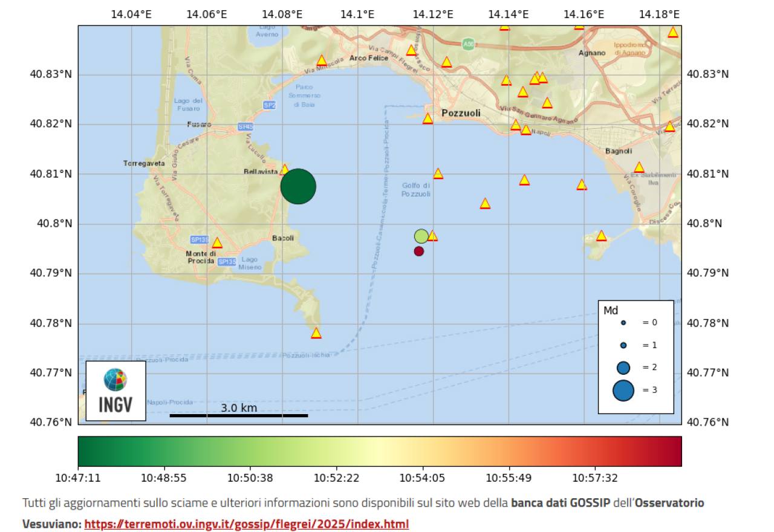Click the small dark red earthquake circle

point(419,251)
